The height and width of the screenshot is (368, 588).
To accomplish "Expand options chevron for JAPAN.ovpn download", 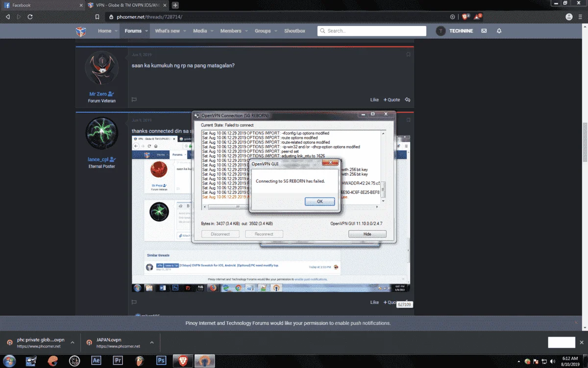I will 152,342.
